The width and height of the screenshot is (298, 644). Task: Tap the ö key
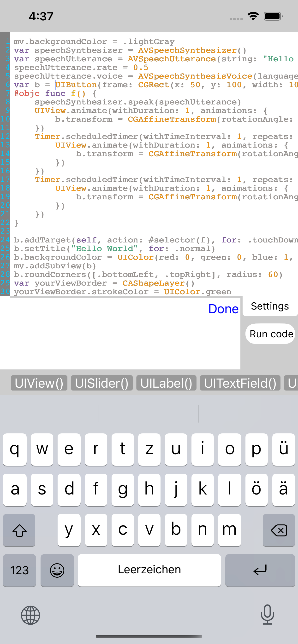click(x=256, y=489)
